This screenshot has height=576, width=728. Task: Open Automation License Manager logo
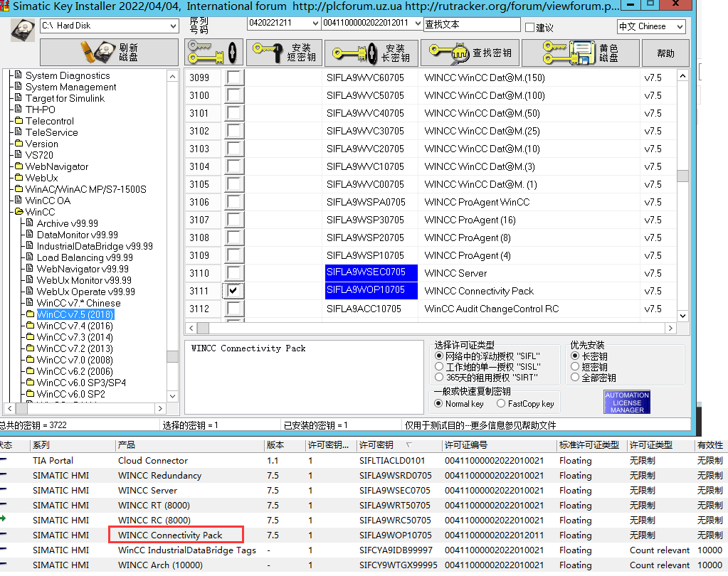click(627, 402)
